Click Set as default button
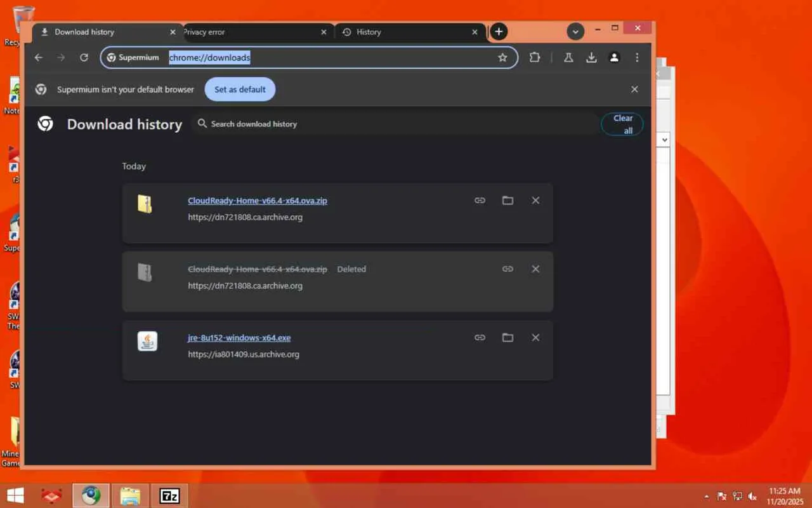 pos(240,90)
